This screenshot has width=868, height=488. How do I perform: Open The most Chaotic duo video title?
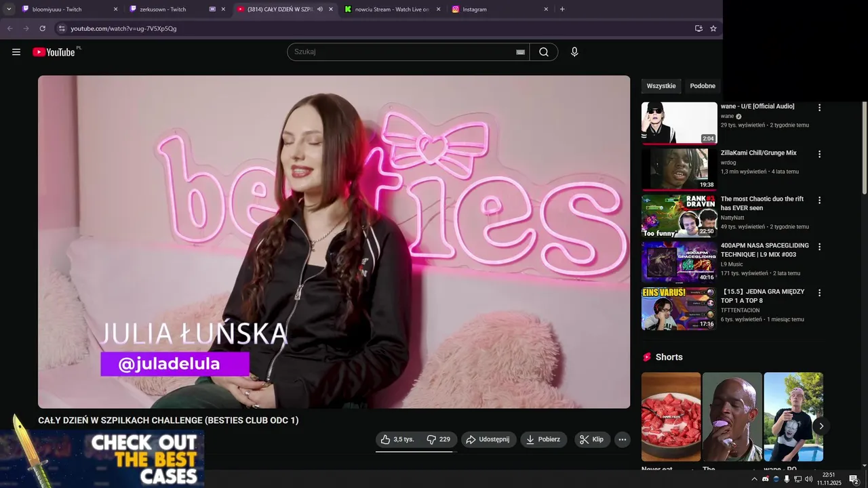pyautogui.click(x=762, y=203)
